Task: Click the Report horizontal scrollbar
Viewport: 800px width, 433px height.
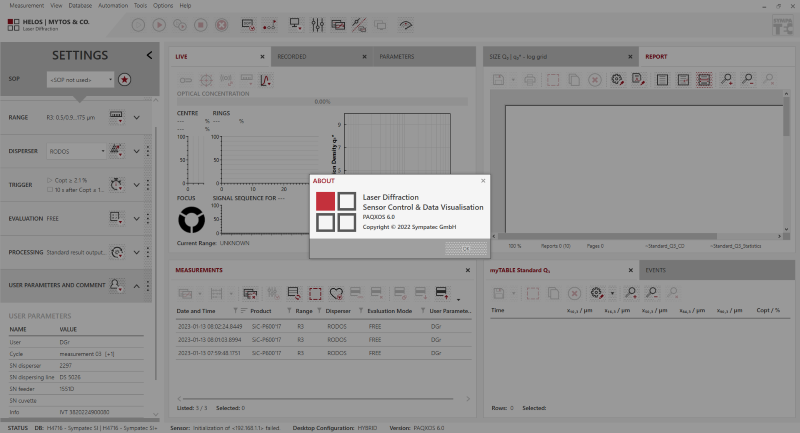Action: [x=607, y=236]
